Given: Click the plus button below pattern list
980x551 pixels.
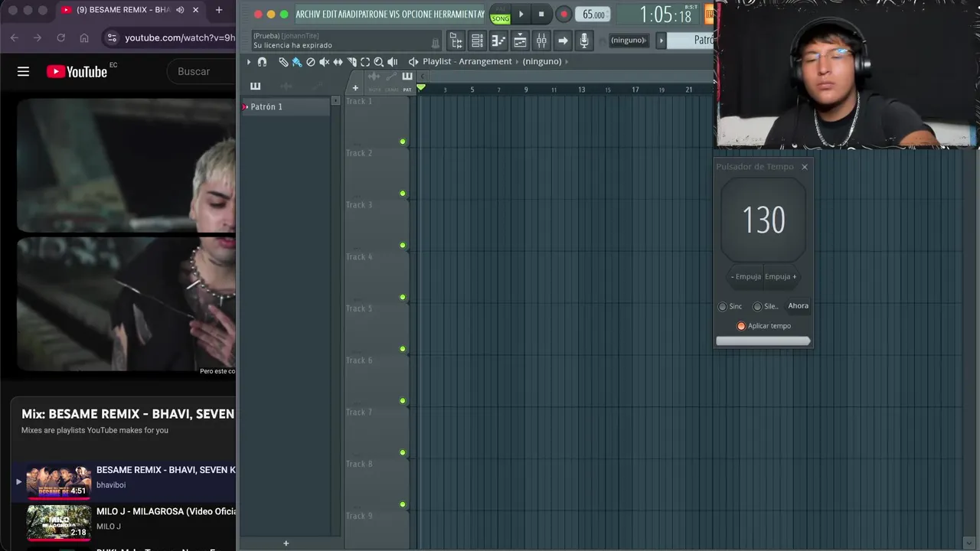Looking at the screenshot, I should [286, 543].
